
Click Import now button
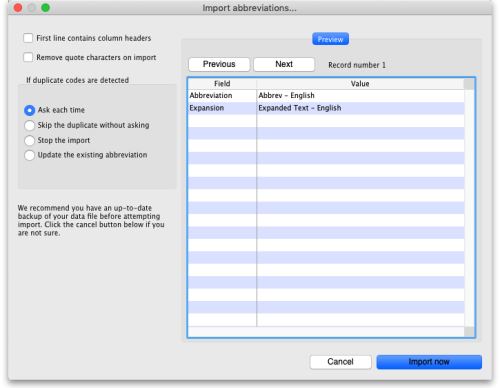point(429,362)
